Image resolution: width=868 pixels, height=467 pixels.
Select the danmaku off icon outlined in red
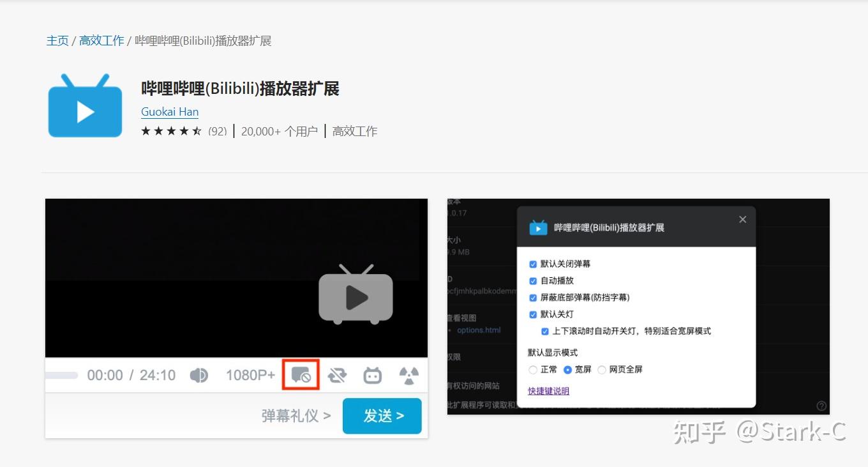point(300,375)
